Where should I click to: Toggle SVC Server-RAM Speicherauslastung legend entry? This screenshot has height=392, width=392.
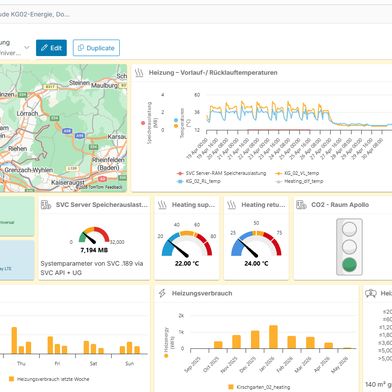[x=222, y=173]
